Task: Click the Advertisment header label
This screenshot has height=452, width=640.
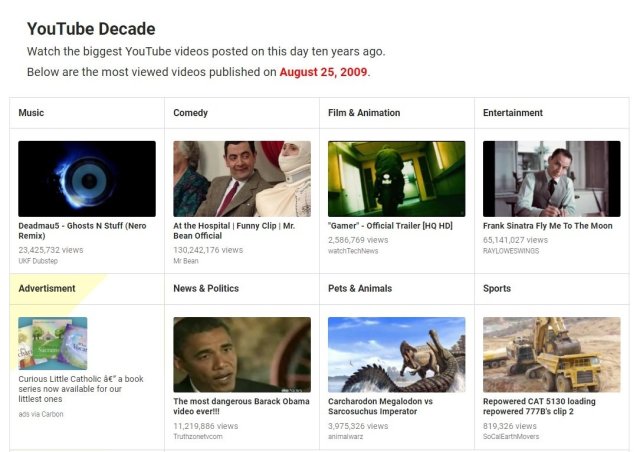Action: click(47, 288)
